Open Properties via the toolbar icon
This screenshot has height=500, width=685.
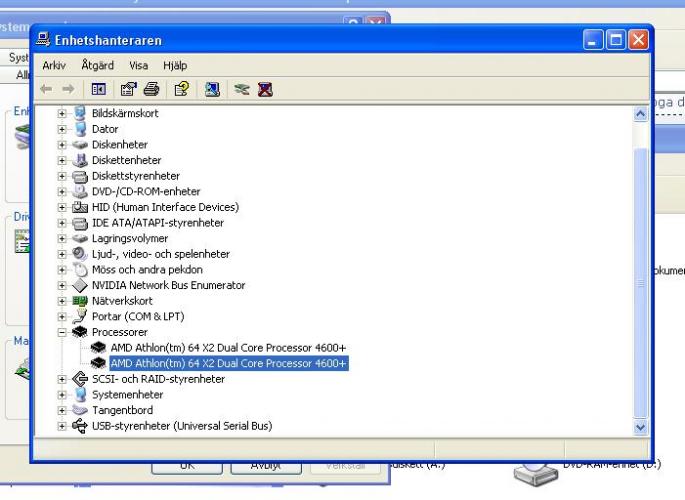pyautogui.click(x=130, y=89)
